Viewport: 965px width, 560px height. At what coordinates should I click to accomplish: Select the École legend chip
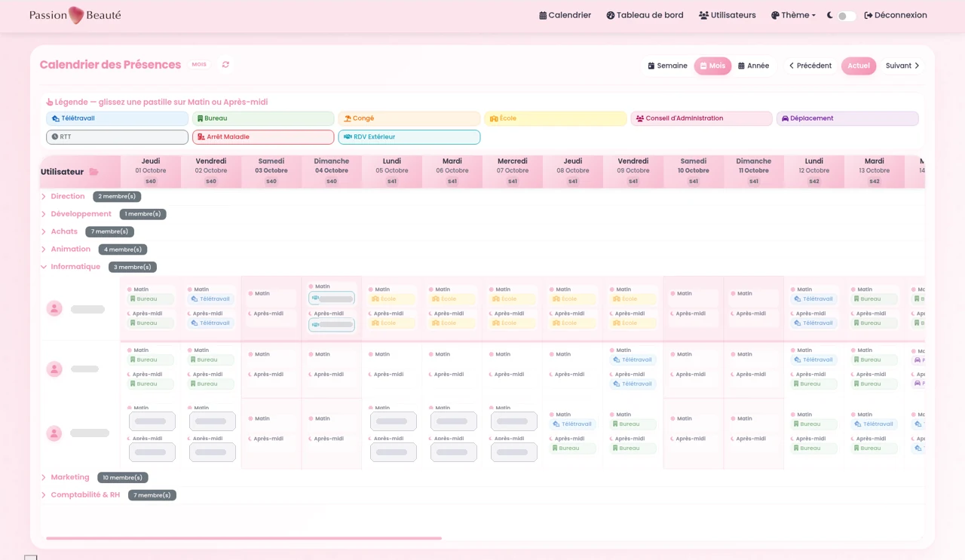556,118
